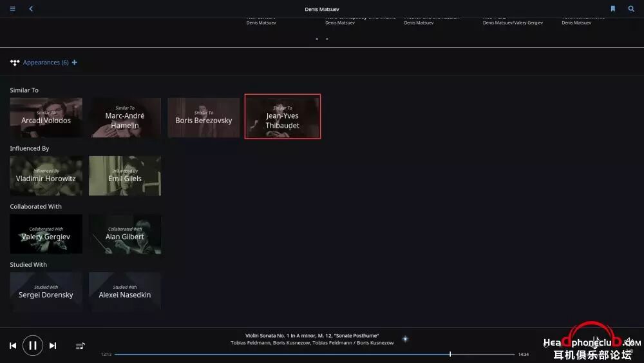This screenshot has width=644, height=363.
Task: Add Appearances using the plus icon
Action: click(74, 63)
